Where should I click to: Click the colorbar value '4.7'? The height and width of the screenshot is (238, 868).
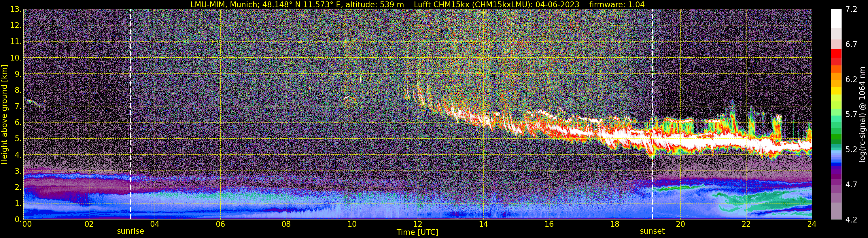[851, 185]
